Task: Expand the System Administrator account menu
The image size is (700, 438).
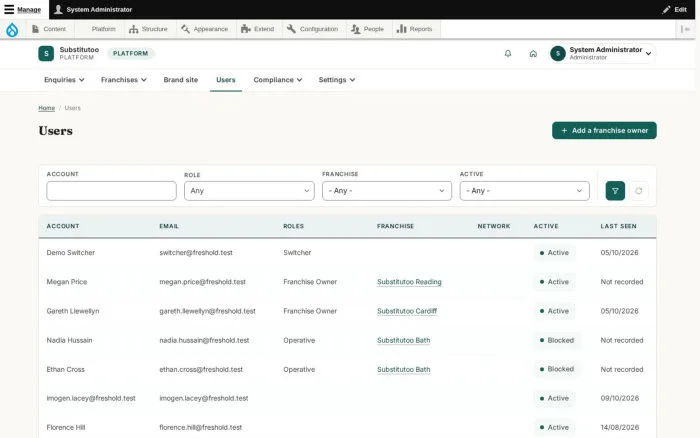Action: point(603,54)
